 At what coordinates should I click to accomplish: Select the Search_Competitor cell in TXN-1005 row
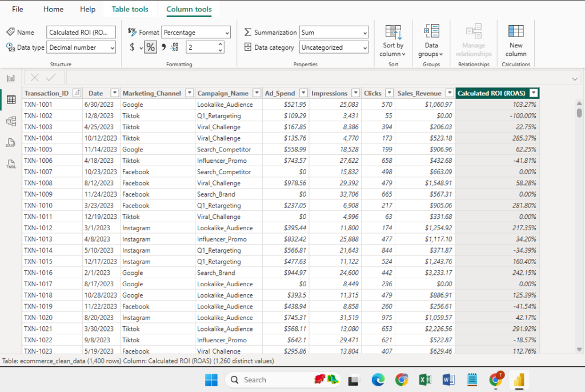[x=229, y=149]
